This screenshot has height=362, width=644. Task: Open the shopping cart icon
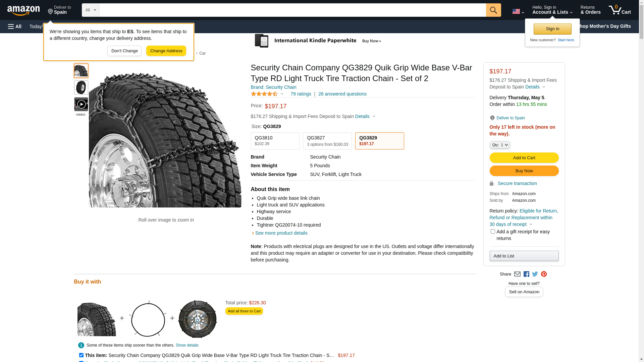620,10
